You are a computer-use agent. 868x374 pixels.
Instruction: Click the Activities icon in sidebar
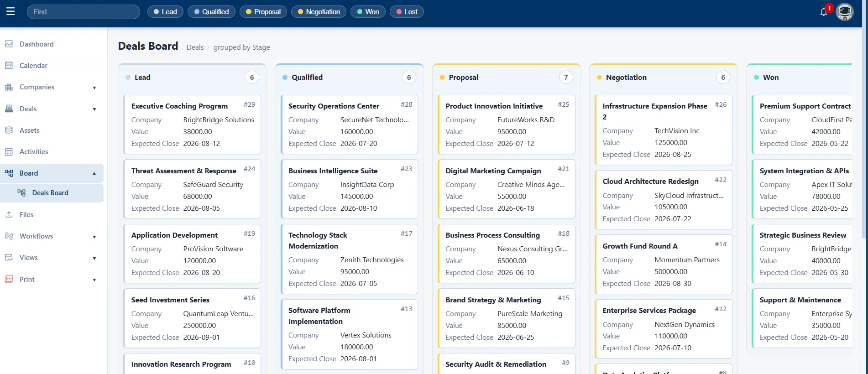[x=9, y=151]
